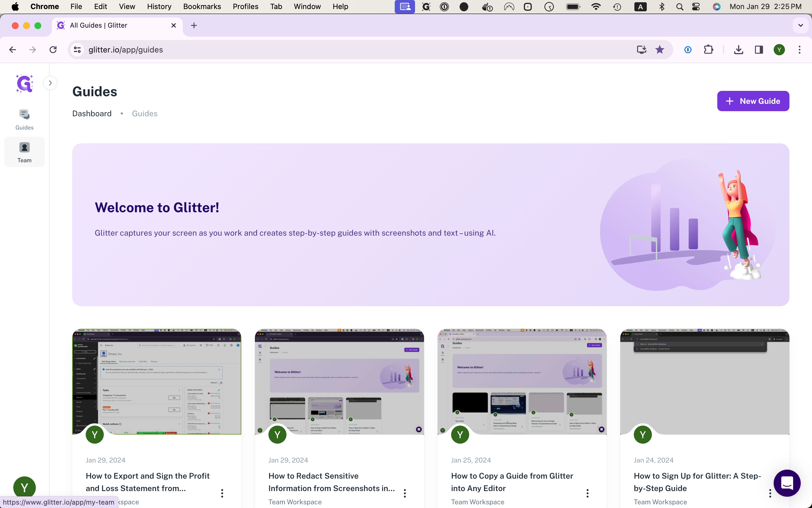Expand the sidebar with the chevron button
The width and height of the screenshot is (812, 508).
tap(50, 83)
